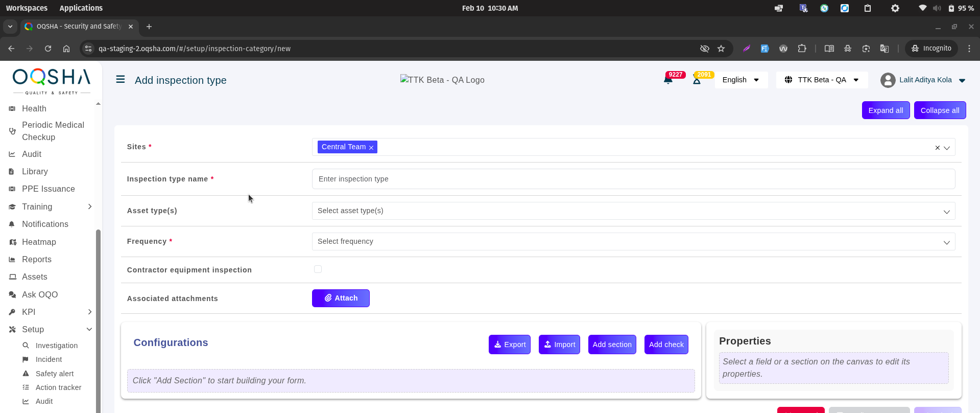
Task: Click the notification bell icon
Action: [x=668, y=80]
